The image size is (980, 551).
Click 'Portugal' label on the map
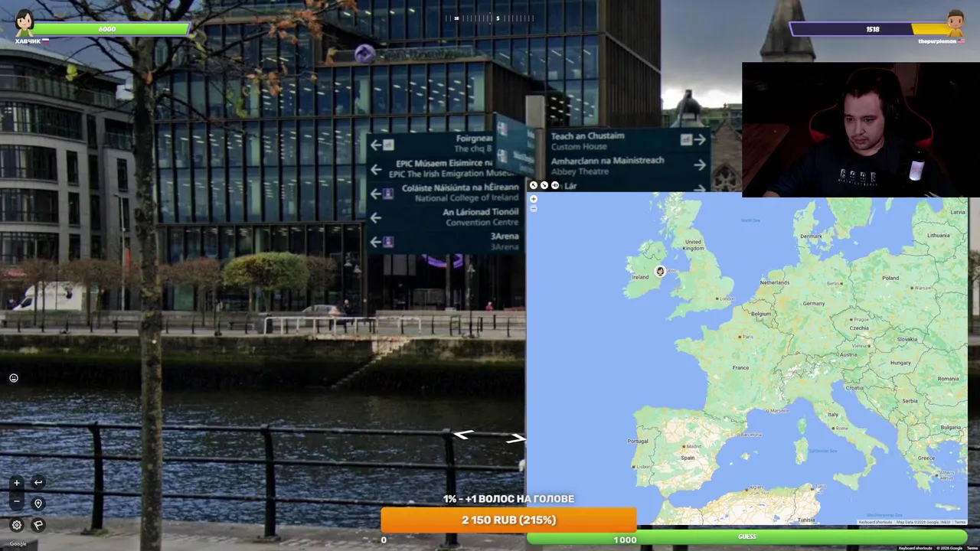click(x=638, y=441)
